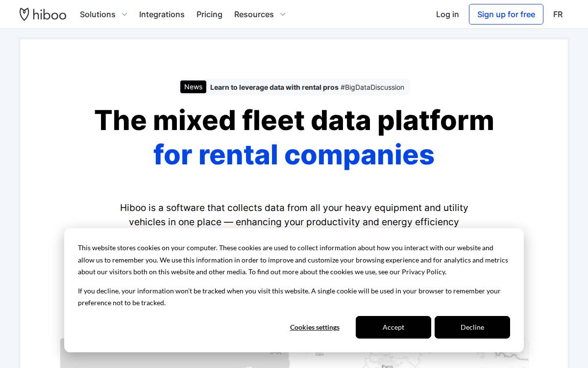Switch language to FR

coord(558,14)
